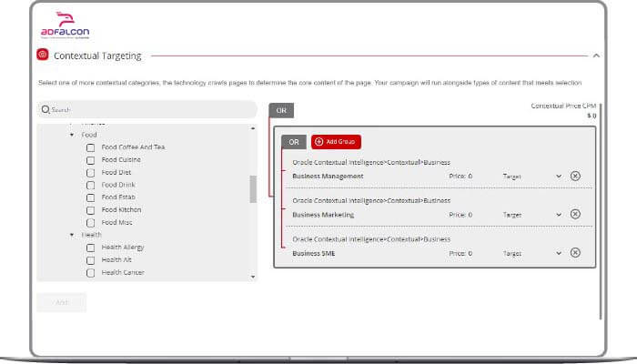637x364 pixels.
Task: Collapse the Contextual Targeting section chevron
Action: pyautogui.click(x=596, y=56)
